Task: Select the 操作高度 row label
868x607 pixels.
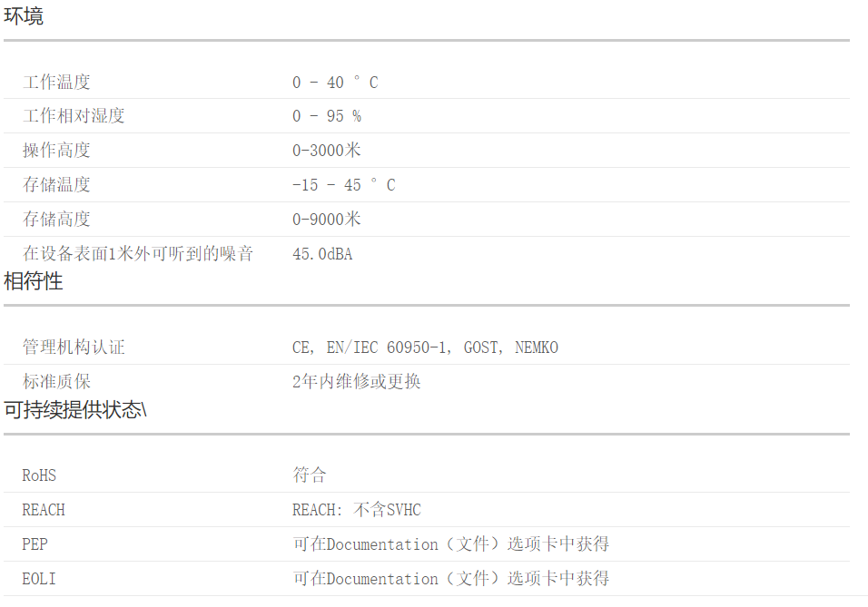Action: [56, 150]
